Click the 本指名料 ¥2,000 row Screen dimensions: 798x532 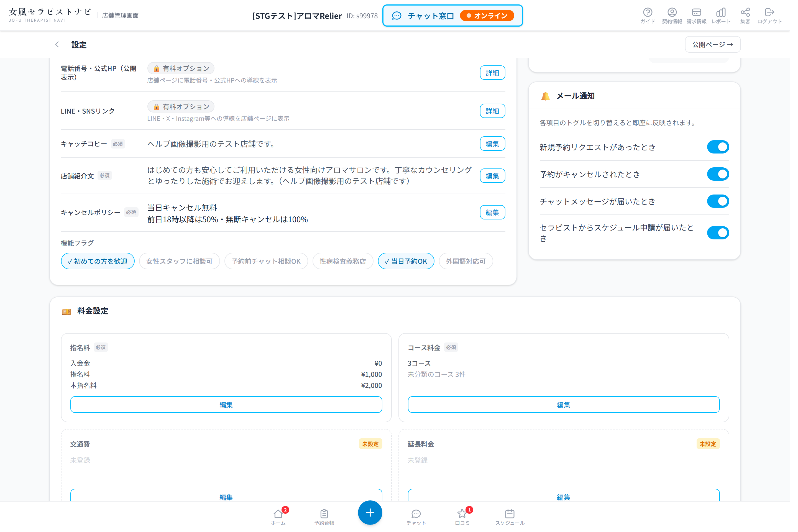pos(228,389)
